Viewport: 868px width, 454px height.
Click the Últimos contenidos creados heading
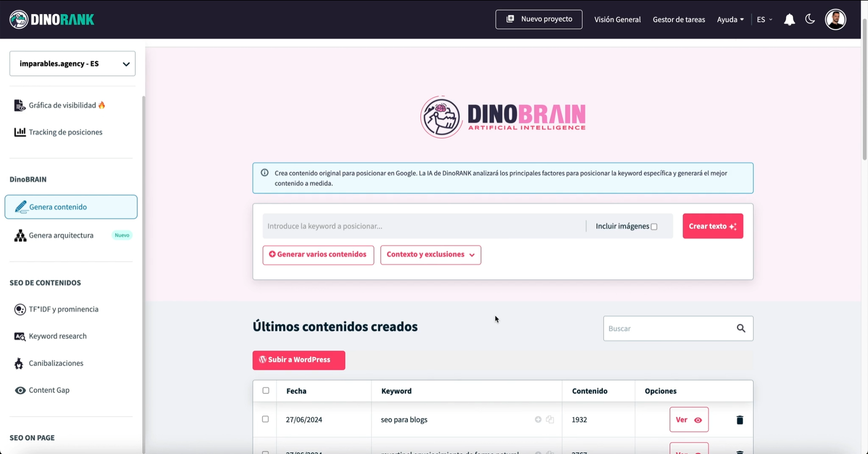coord(335,327)
